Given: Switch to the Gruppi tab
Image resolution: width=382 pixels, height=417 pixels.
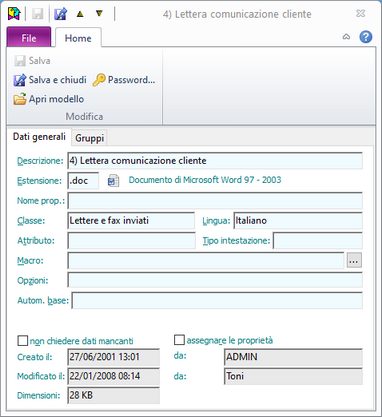Looking at the screenshot, I should [x=89, y=138].
